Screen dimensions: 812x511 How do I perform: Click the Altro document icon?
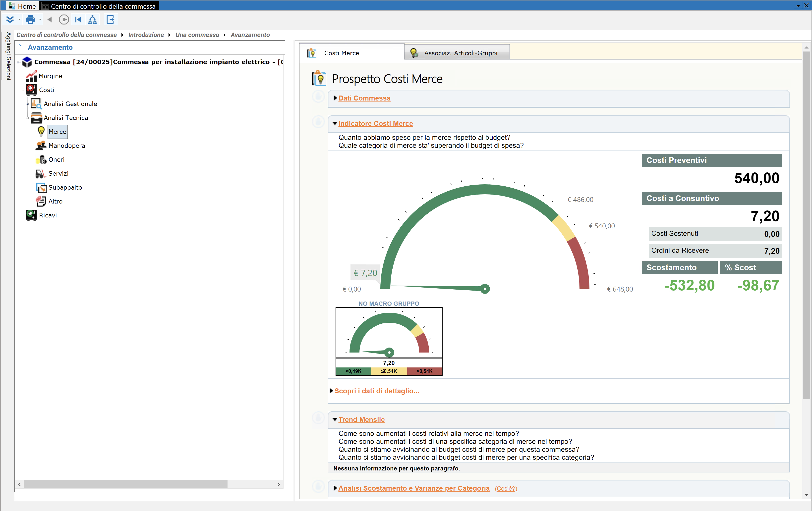coord(41,201)
